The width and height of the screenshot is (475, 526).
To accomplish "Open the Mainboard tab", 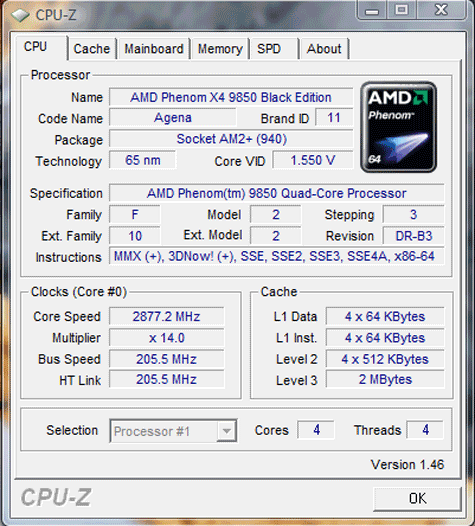I will [154, 49].
